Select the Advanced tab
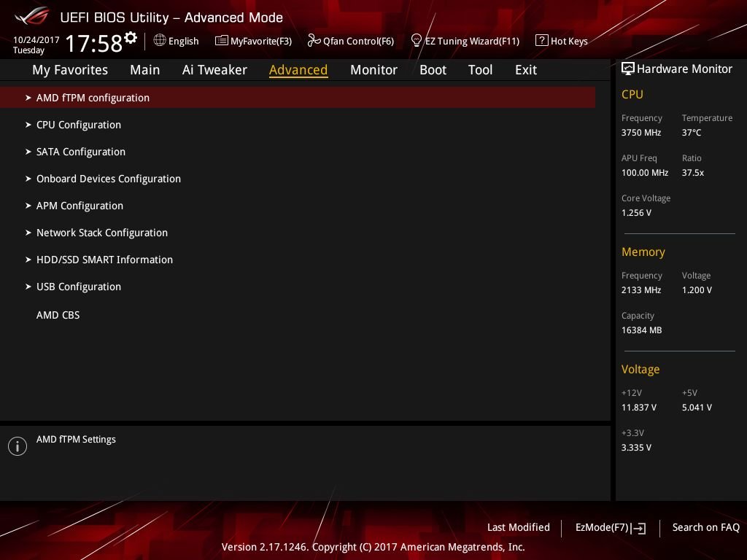This screenshot has height=560, width=747. [x=298, y=70]
